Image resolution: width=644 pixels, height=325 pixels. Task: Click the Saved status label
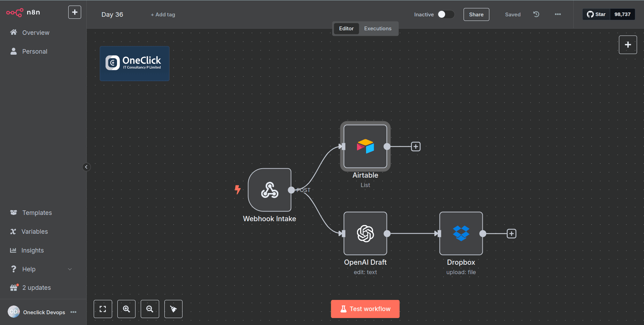pyautogui.click(x=513, y=15)
